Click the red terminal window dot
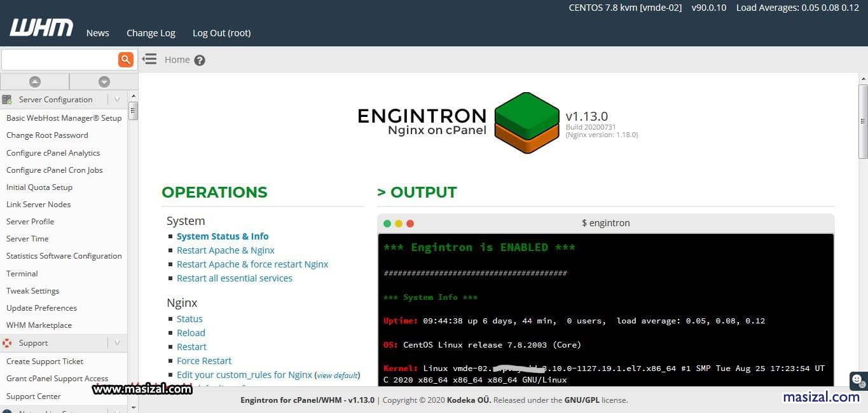This screenshot has height=413, width=868. pyautogui.click(x=410, y=224)
